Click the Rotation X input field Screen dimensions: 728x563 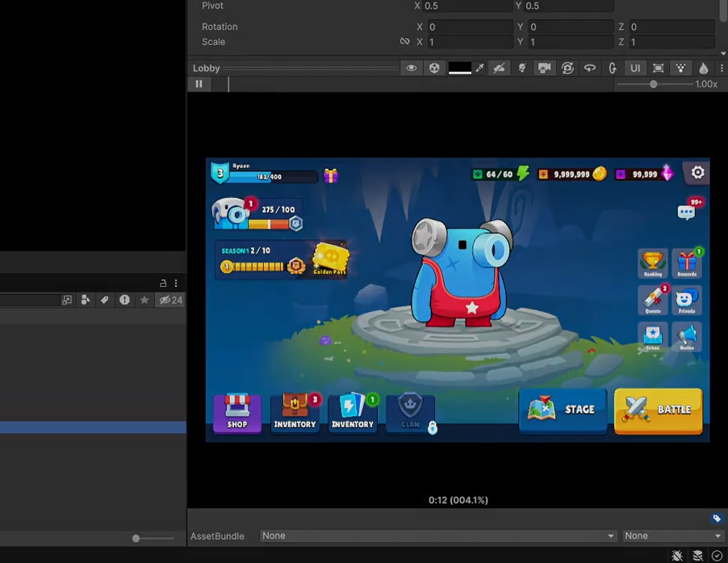pos(468,27)
